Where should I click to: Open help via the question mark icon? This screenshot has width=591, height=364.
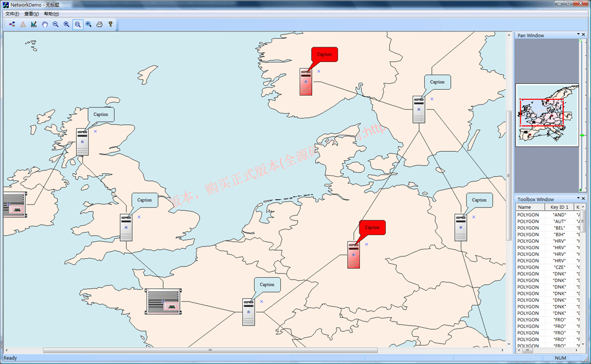pyautogui.click(x=110, y=24)
